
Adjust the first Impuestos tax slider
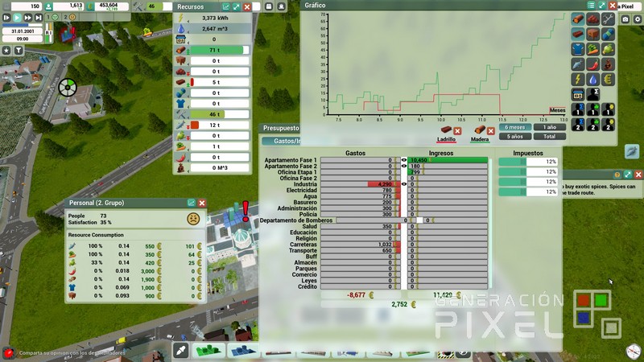(528, 162)
